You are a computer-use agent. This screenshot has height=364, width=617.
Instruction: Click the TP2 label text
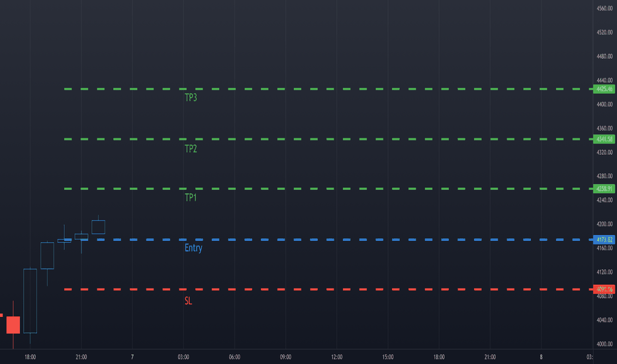click(191, 149)
